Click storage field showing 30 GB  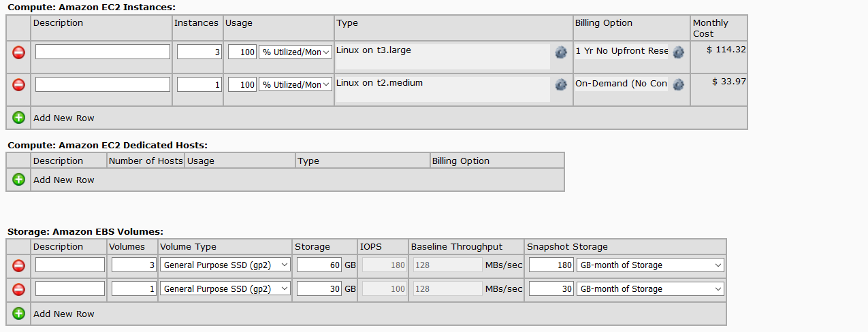tap(319, 288)
